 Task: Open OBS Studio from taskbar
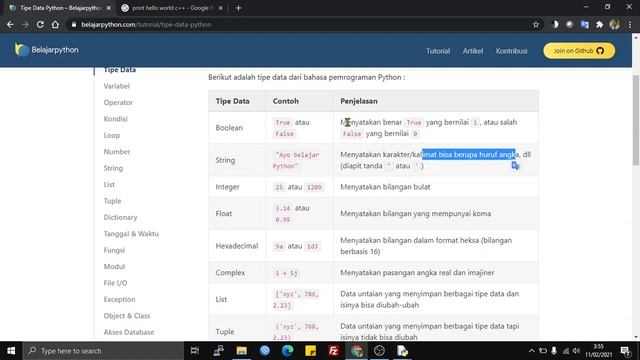[x=379, y=351]
